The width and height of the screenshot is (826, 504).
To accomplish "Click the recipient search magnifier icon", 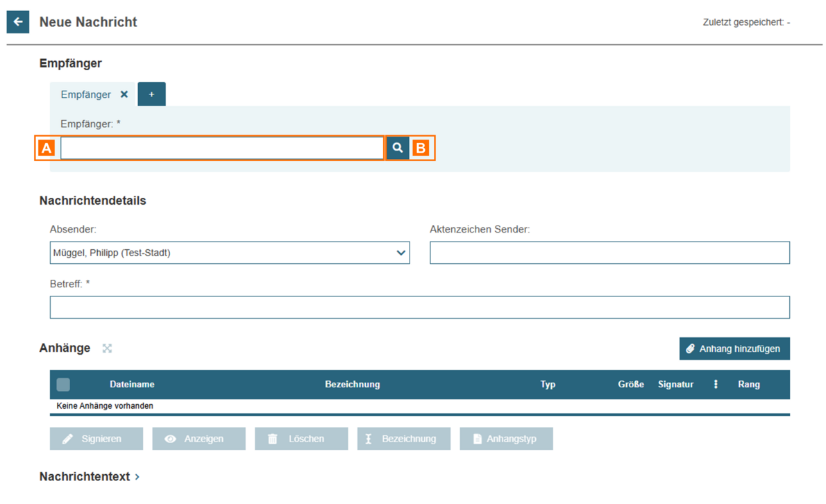I will [398, 148].
